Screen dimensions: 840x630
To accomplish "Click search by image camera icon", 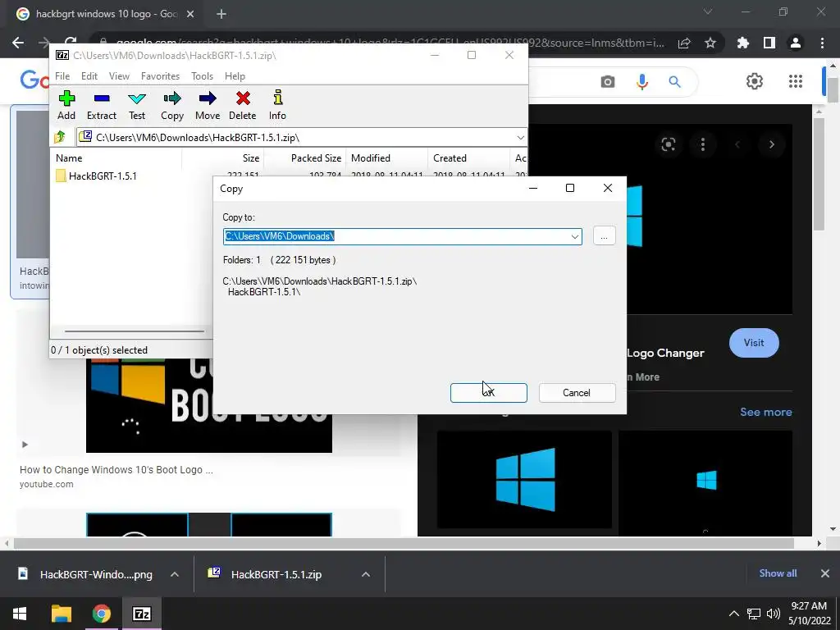I will click(x=608, y=81).
